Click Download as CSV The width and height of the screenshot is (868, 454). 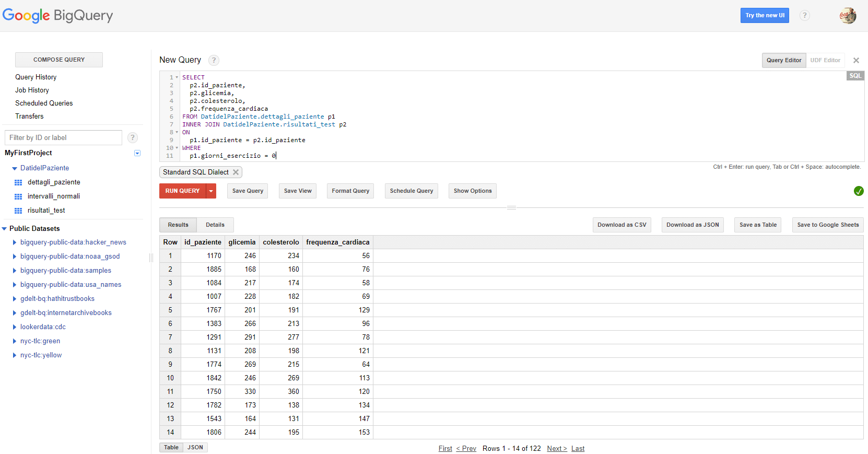click(x=622, y=225)
